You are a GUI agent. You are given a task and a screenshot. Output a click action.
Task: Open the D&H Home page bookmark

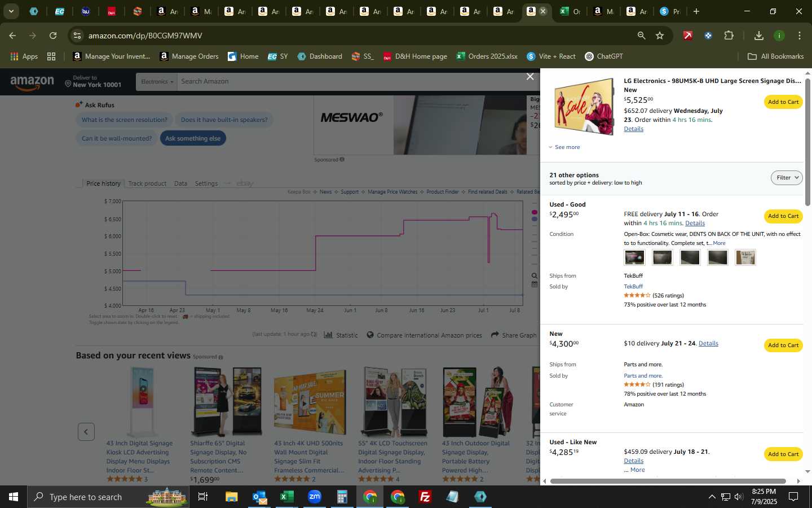tap(415, 56)
